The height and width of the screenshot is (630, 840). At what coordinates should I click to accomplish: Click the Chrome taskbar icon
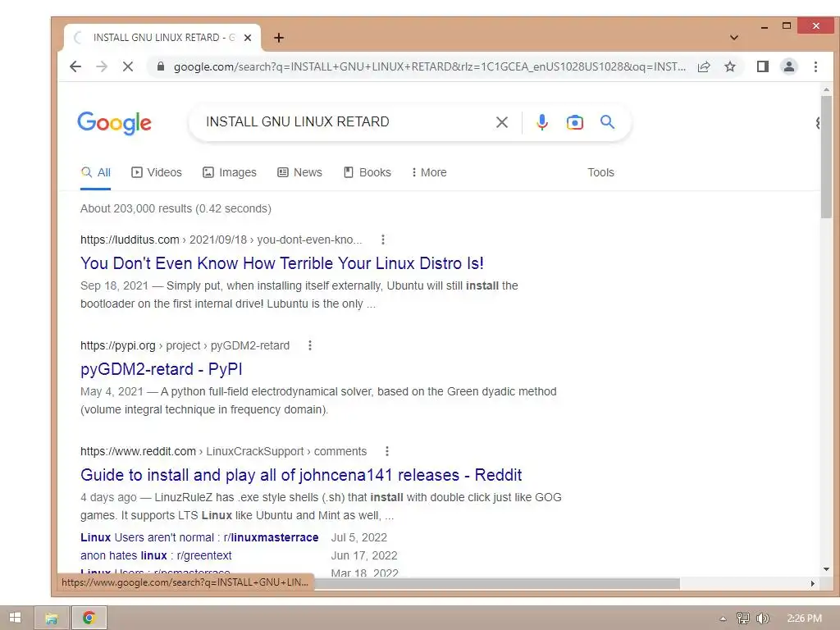[89, 619]
